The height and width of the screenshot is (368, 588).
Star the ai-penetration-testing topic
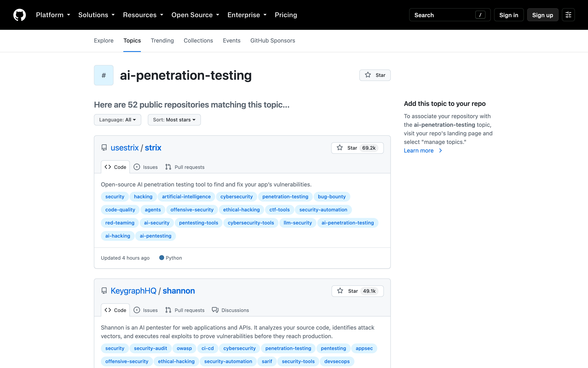(375, 75)
